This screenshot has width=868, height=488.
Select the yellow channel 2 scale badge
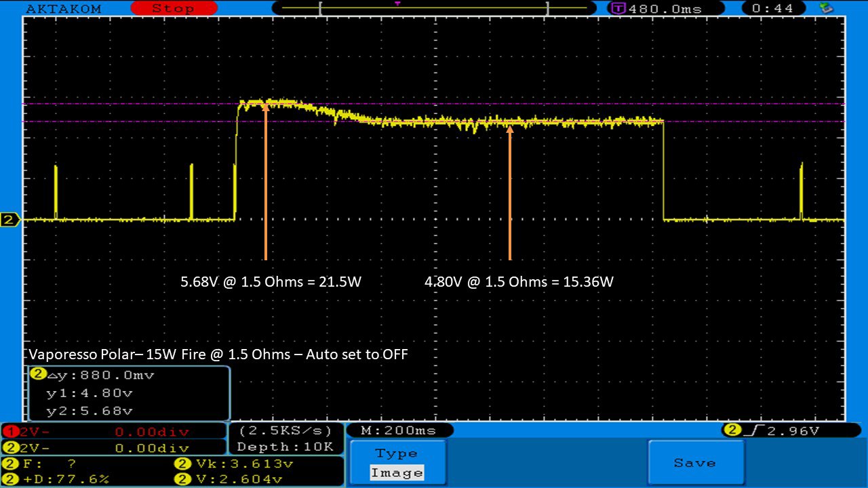point(9,448)
